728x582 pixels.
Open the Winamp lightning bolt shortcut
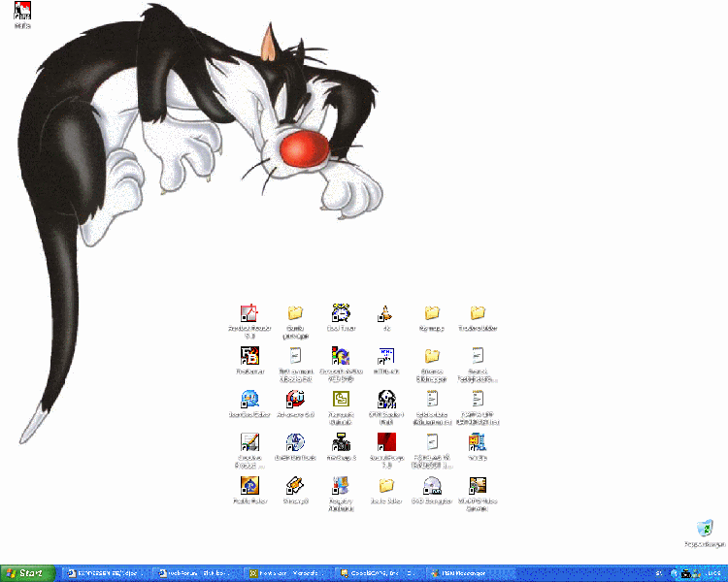pos(295,485)
